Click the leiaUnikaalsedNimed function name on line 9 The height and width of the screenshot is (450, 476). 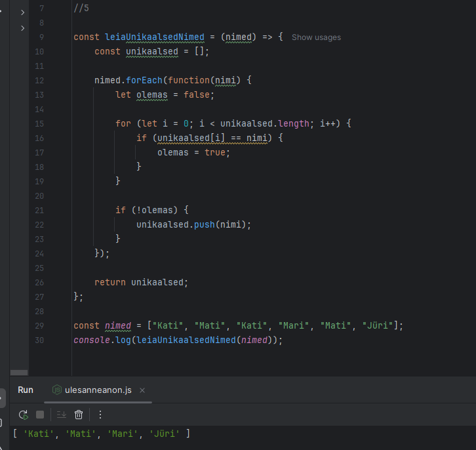(155, 37)
